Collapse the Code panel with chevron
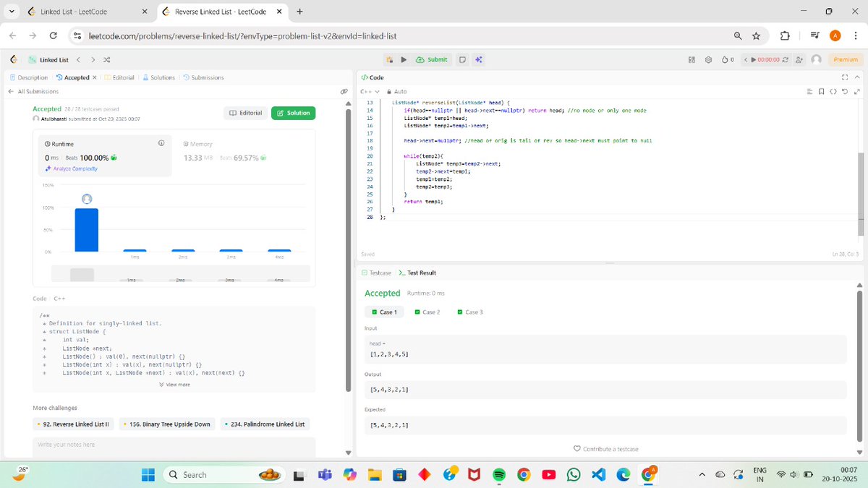 tap(857, 77)
